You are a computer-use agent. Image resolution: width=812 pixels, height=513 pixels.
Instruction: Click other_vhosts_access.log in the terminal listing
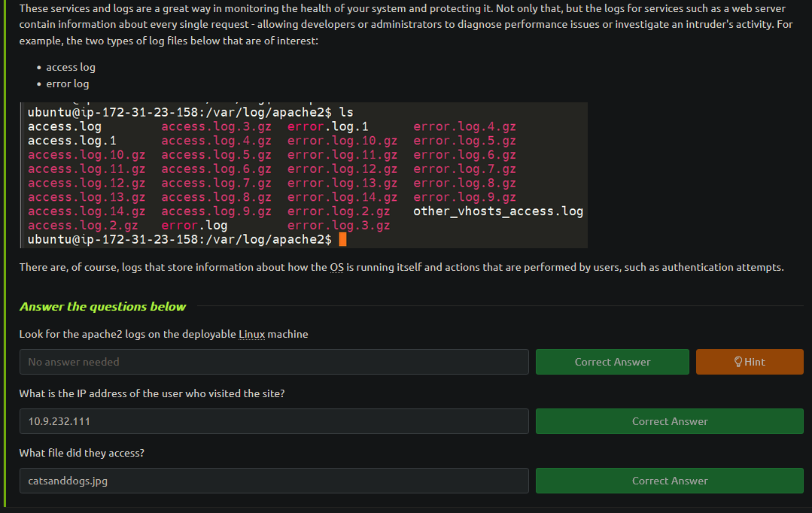click(x=498, y=211)
